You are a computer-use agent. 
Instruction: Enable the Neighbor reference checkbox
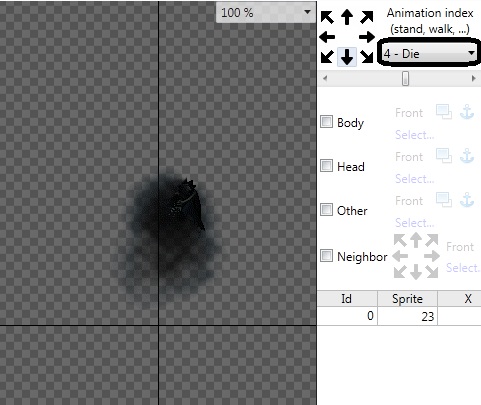(x=326, y=256)
